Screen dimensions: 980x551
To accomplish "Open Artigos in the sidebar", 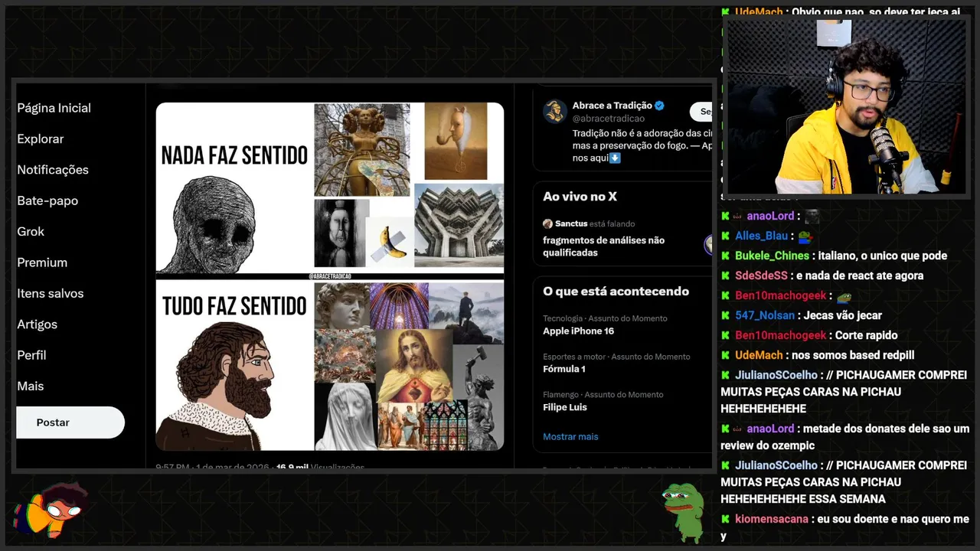I will pos(37,324).
